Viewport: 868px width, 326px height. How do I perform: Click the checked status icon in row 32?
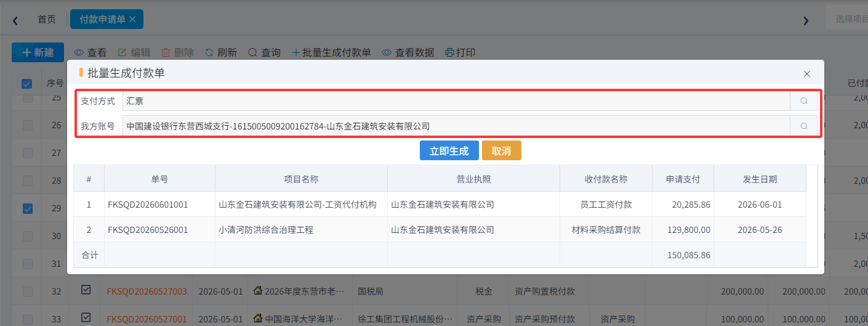pos(86,290)
